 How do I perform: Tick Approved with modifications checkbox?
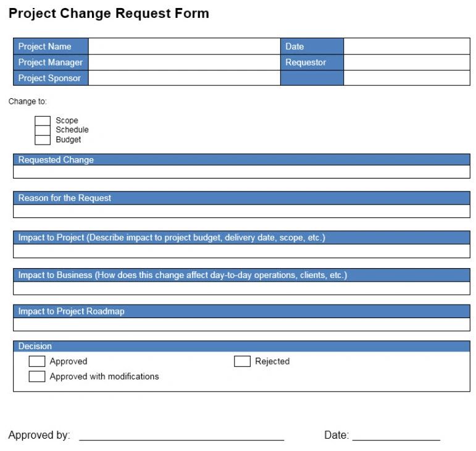[36, 376]
